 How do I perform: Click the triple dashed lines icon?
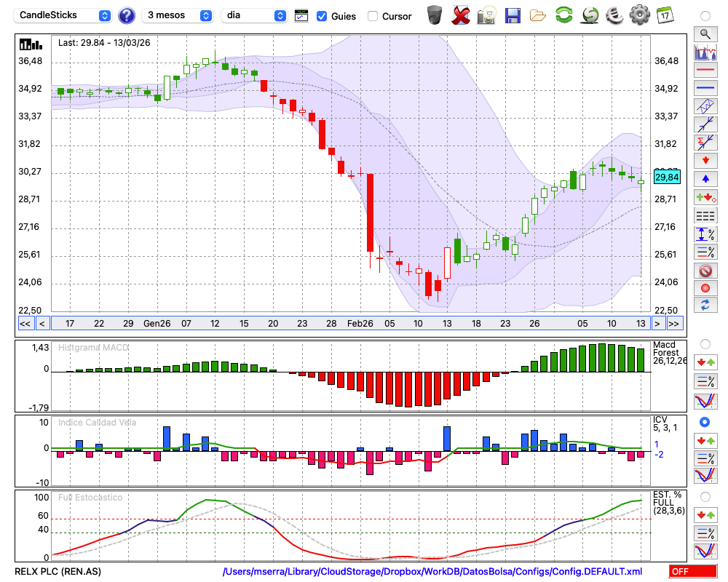705,215
